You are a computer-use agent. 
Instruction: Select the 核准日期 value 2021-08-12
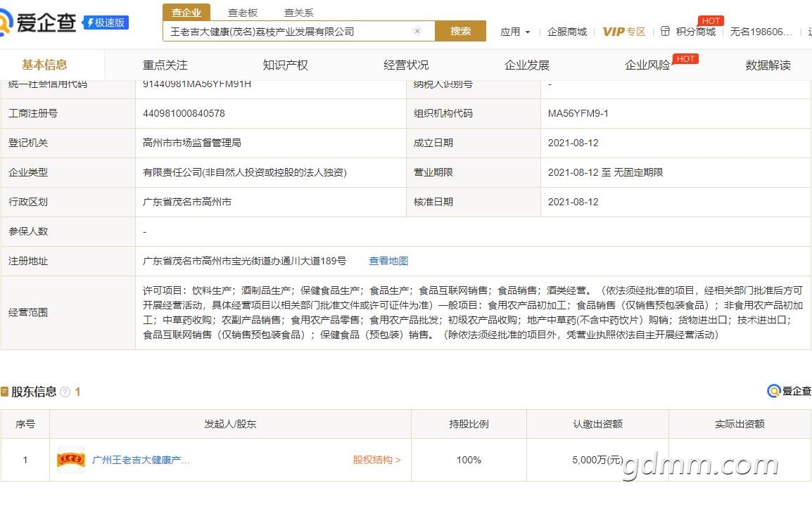(573, 202)
